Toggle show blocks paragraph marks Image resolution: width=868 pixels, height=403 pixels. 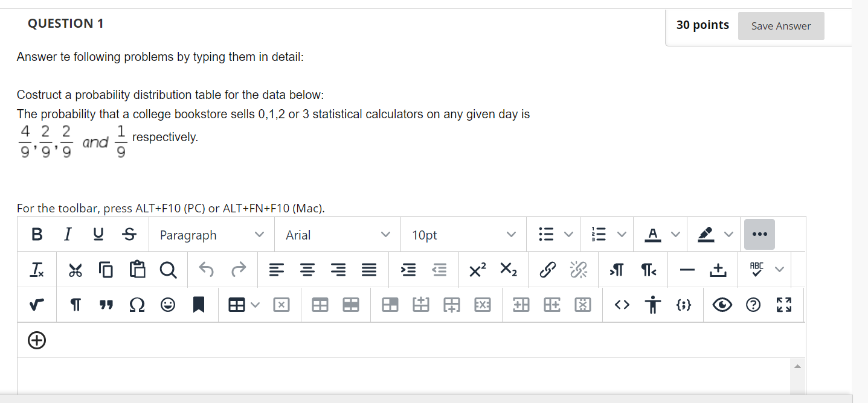(x=77, y=306)
